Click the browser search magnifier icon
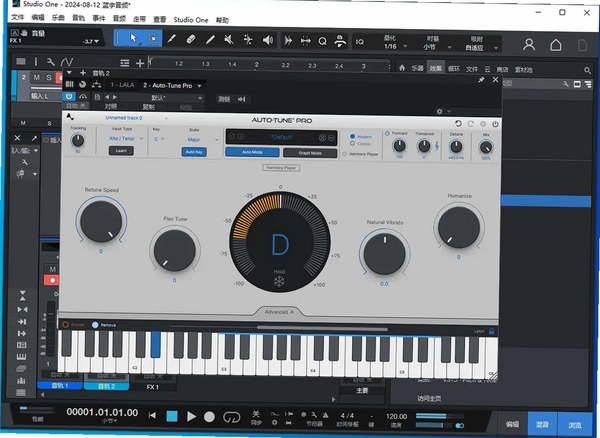This screenshot has height=438, width=600. (x=587, y=70)
